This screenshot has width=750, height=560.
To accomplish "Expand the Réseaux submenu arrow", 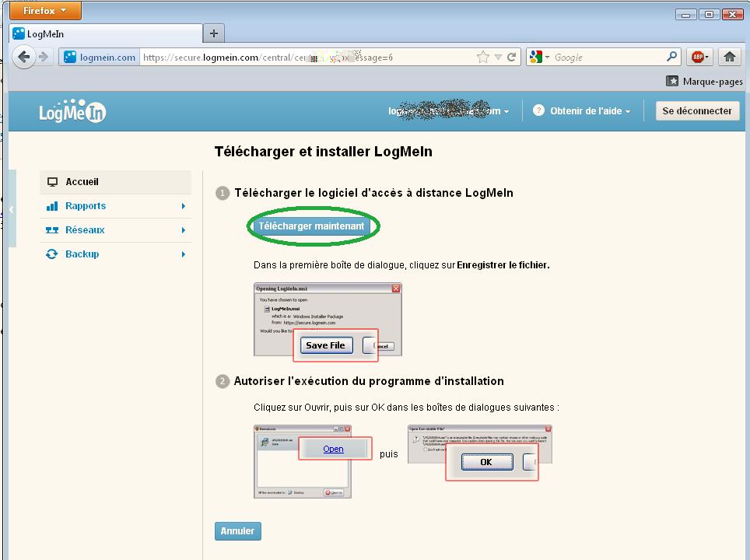I will click(x=183, y=230).
